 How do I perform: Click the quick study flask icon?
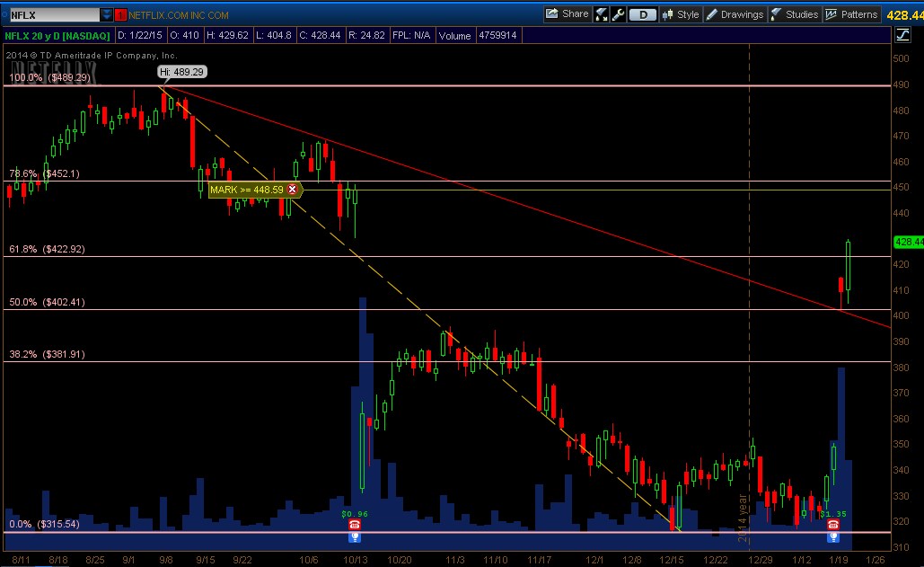tap(601, 14)
